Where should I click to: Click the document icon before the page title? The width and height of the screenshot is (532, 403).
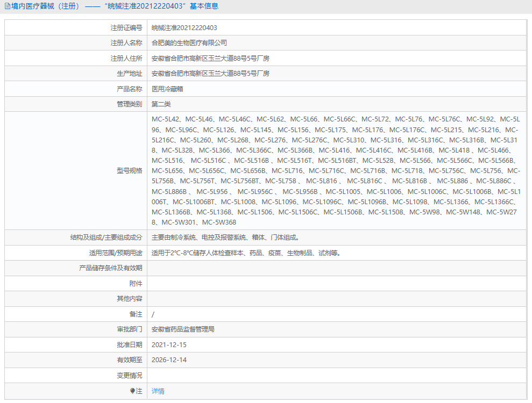[8, 6]
